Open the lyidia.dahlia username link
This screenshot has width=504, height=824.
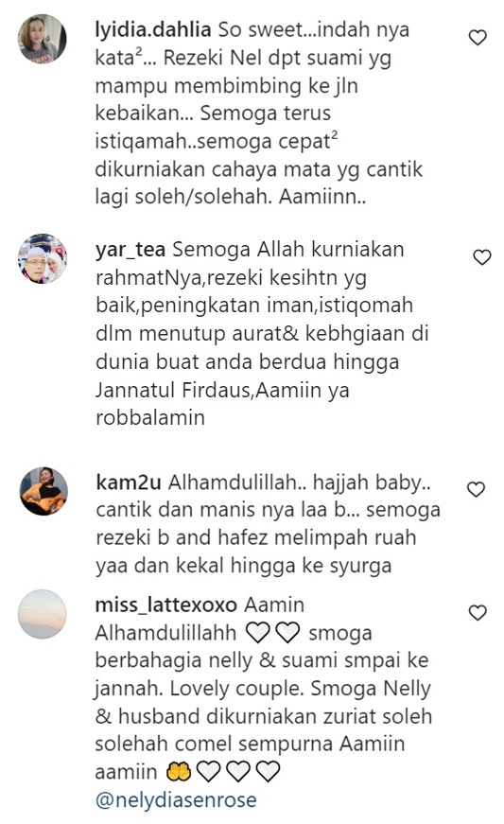pos(153,29)
